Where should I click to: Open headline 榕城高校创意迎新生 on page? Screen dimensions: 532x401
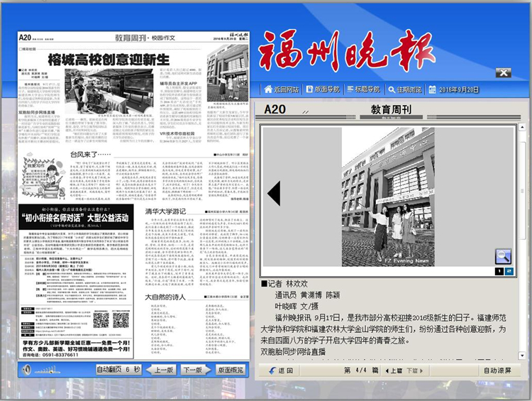[x=109, y=60]
